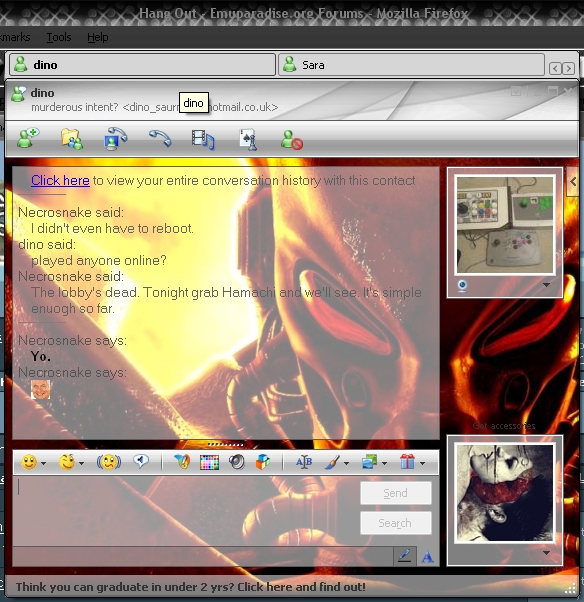Click the message text Yo.
The image size is (584, 602).
(x=41, y=357)
